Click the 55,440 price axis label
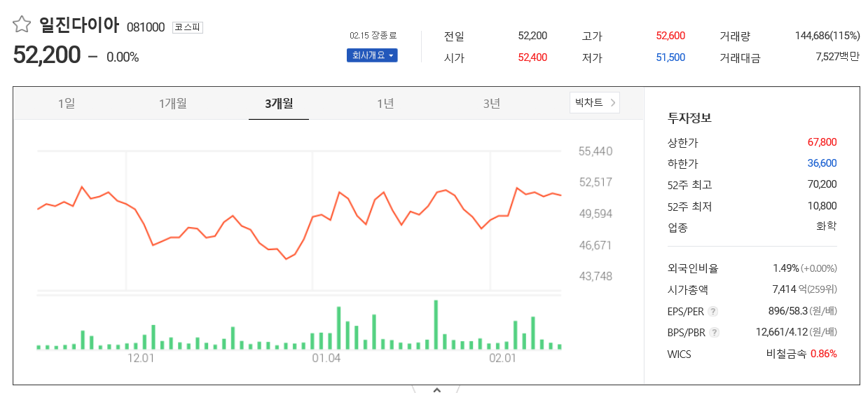This screenshot has width=868, height=393. click(595, 151)
